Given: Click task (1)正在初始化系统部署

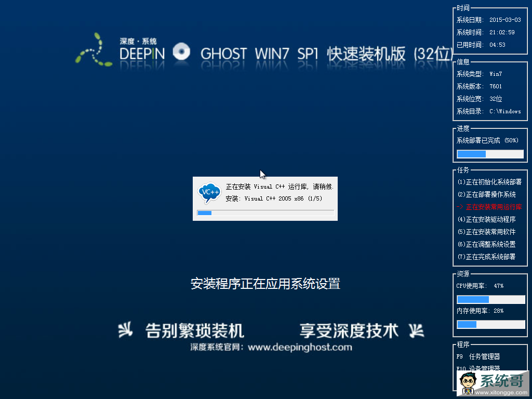Looking at the screenshot, I should pos(489,182).
